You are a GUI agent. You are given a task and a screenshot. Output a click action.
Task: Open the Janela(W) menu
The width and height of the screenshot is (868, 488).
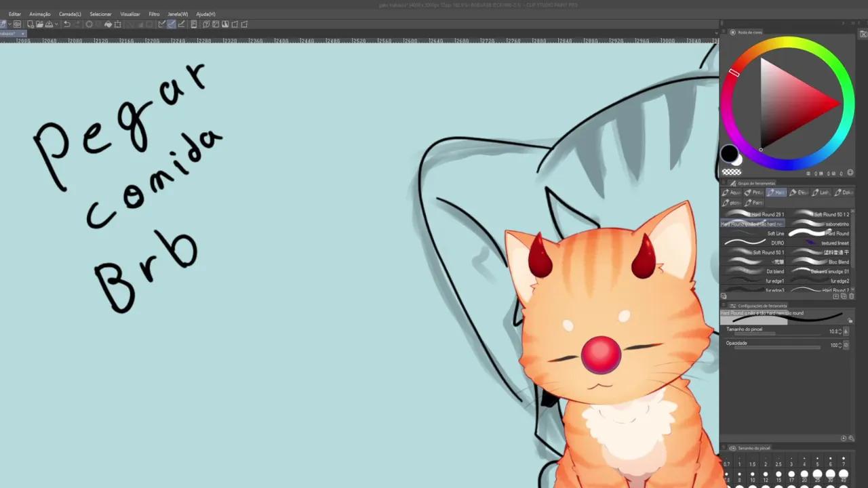coord(178,14)
